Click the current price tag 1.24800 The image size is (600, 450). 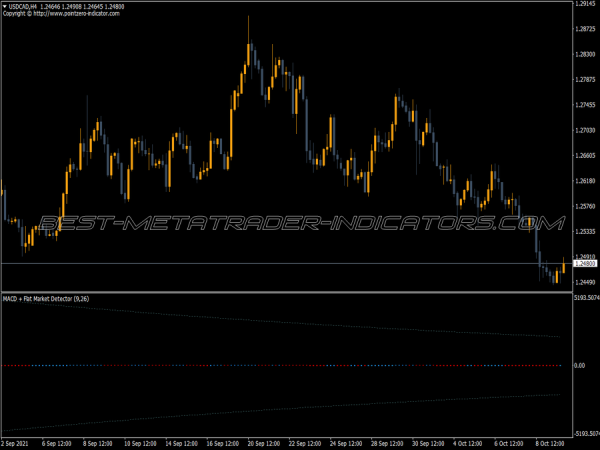coord(585,263)
